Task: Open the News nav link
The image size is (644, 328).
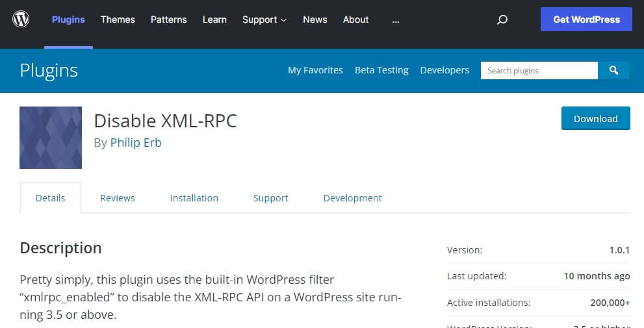Action: click(x=315, y=19)
